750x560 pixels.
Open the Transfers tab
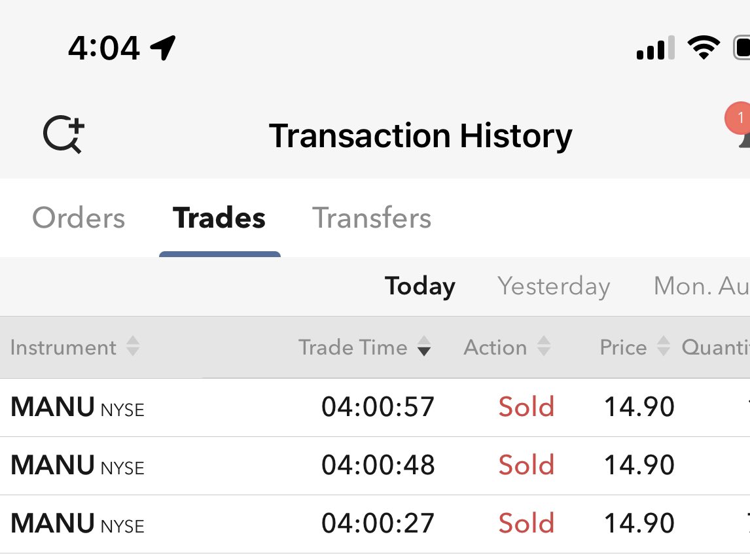click(372, 218)
